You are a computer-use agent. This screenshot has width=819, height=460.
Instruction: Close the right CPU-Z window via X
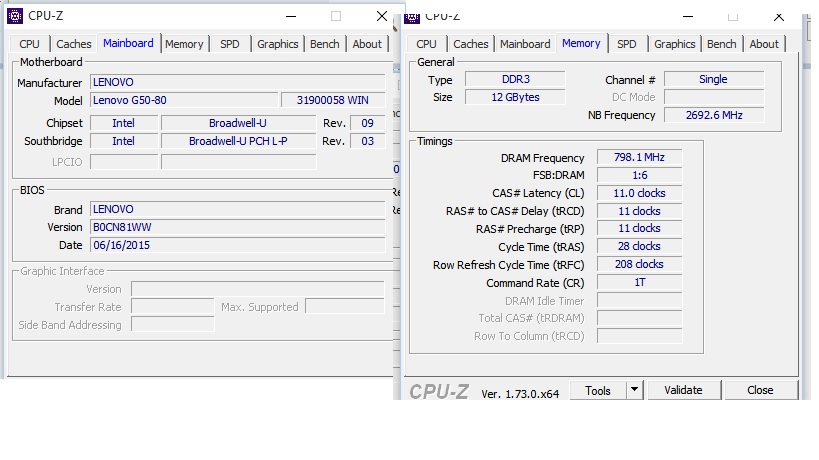tap(779, 17)
